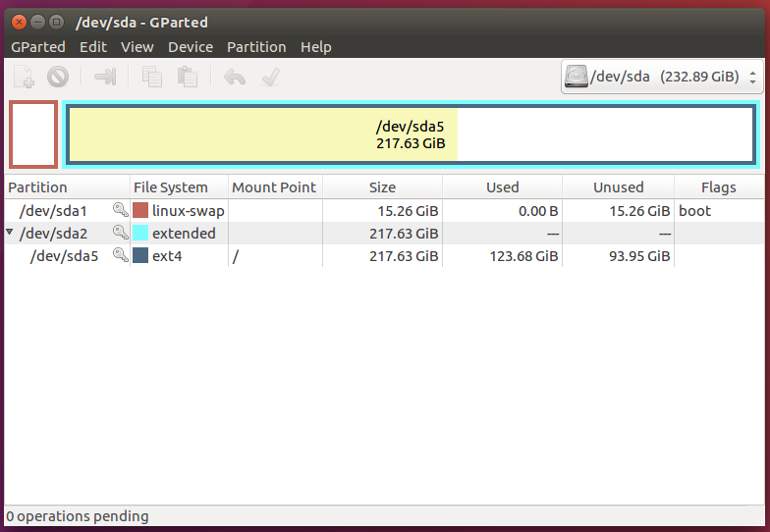Image resolution: width=770 pixels, height=532 pixels.
Task: Close the GParted window
Action: (x=19, y=22)
